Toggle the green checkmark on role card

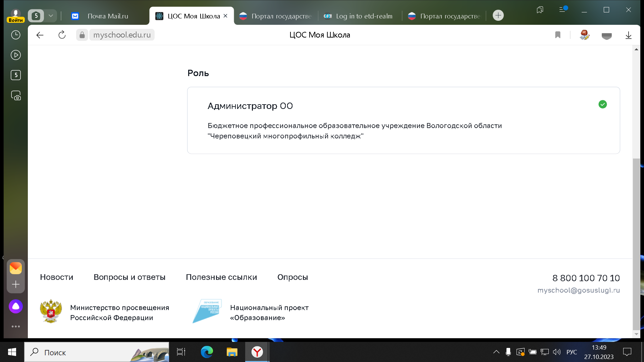click(602, 105)
